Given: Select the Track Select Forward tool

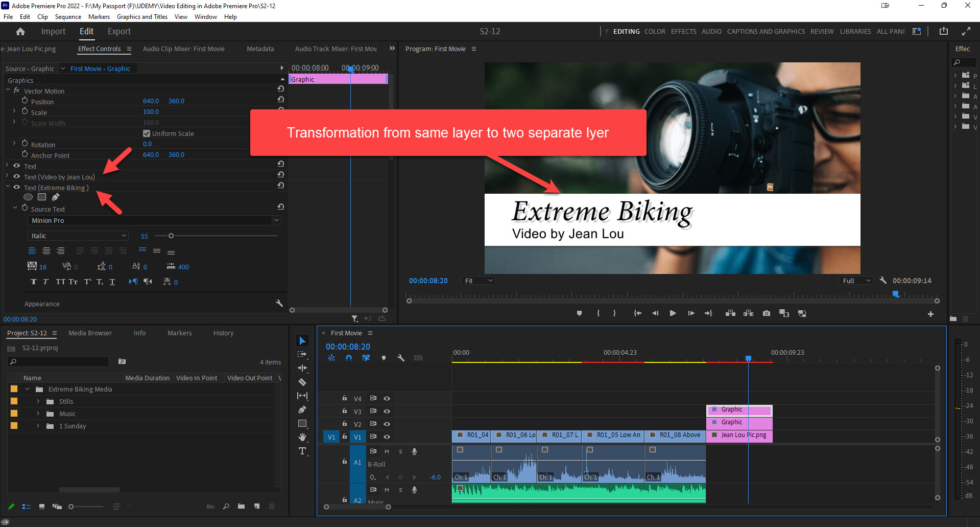Looking at the screenshot, I should click(x=302, y=354).
